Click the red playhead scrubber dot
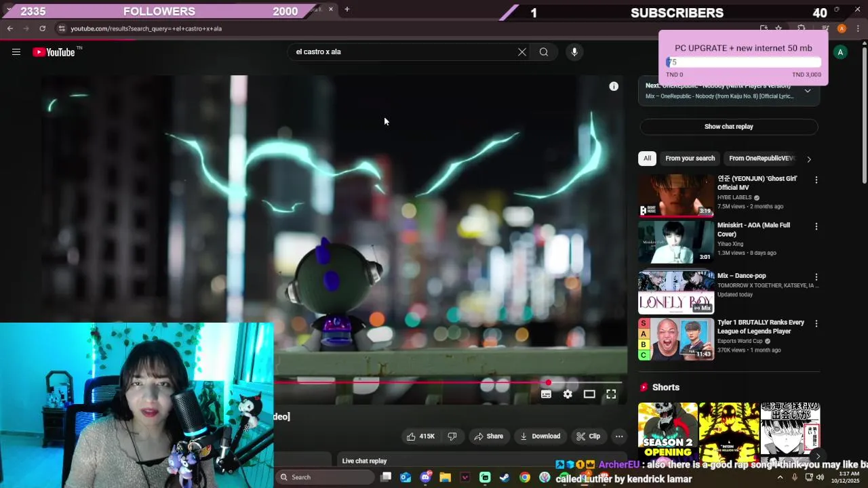Screen dimensions: 868x488 pyautogui.click(x=548, y=382)
